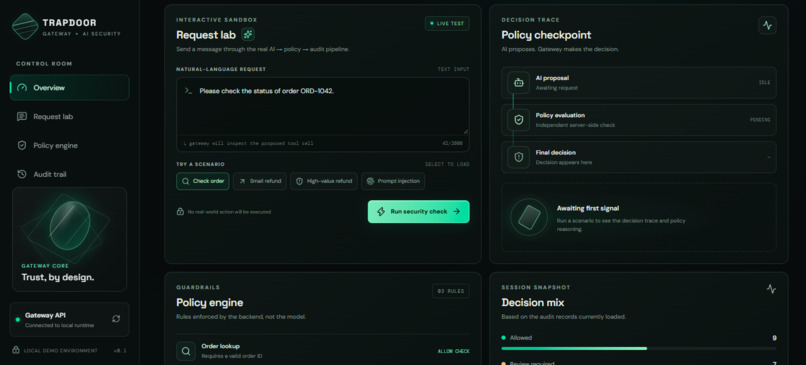Click the Prompt injection bug icon
This screenshot has width=806, height=365.
pos(371,181)
